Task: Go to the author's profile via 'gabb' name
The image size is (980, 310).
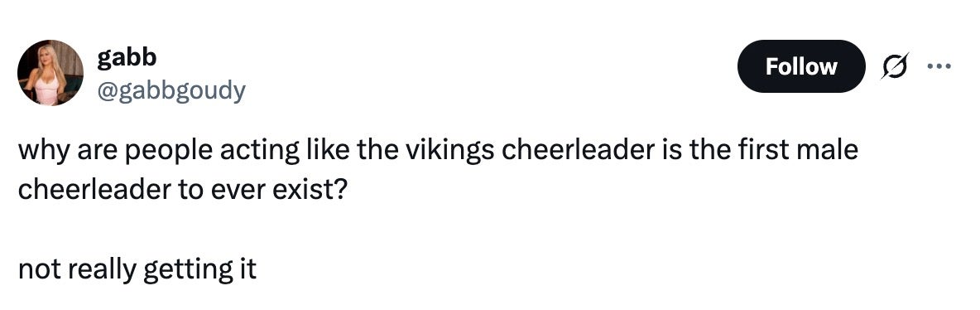Action: tap(127, 58)
